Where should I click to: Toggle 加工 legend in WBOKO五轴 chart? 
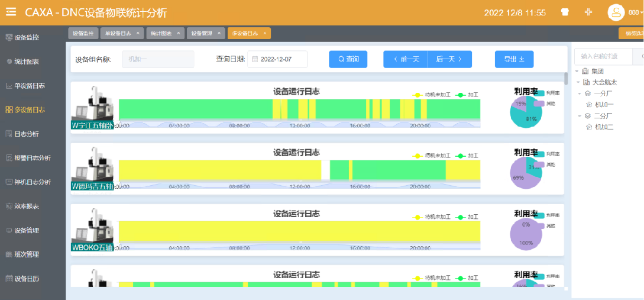point(467,217)
